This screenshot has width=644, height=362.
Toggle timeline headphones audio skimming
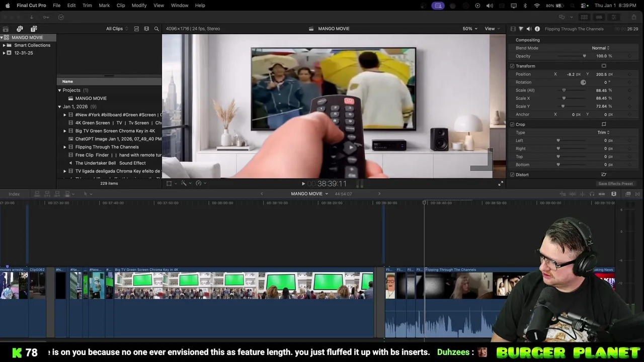click(x=592, y=194)
